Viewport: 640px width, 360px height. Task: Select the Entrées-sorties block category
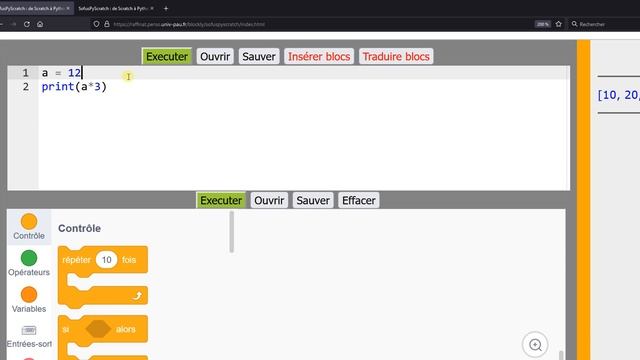point(29,336)
